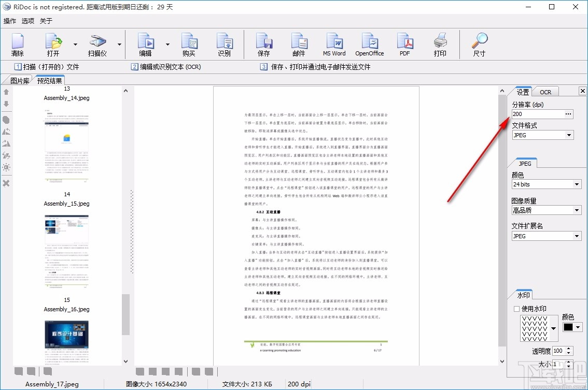
Task: Rotate the image left via the sidebar icon
Action: pos(6,132)
